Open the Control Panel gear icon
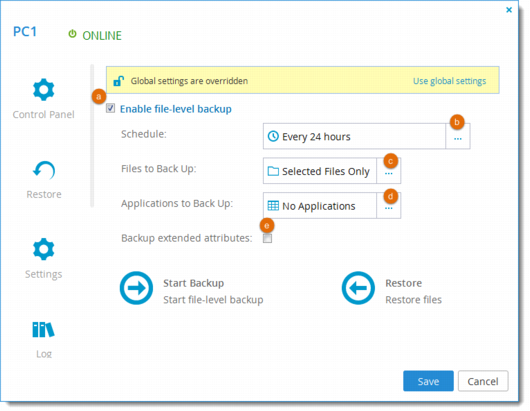Screen dimensions: 530x411 pos(44,90)
